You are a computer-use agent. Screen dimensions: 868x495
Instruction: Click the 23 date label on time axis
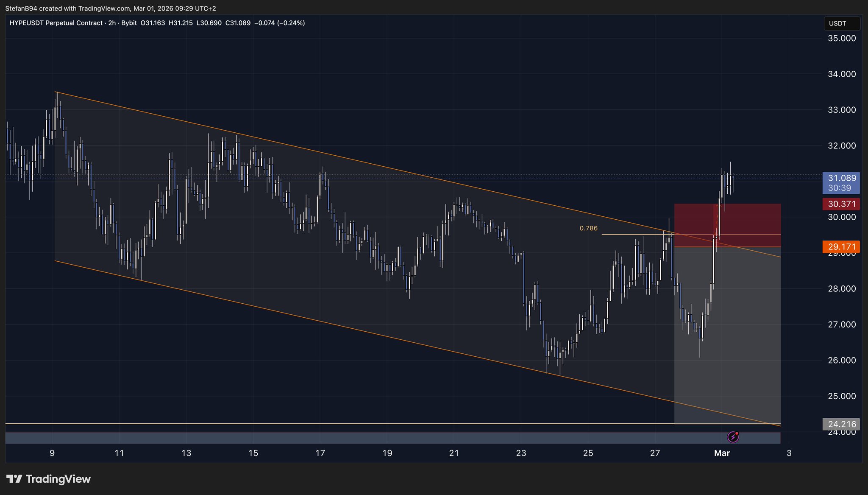coord(521,453)
